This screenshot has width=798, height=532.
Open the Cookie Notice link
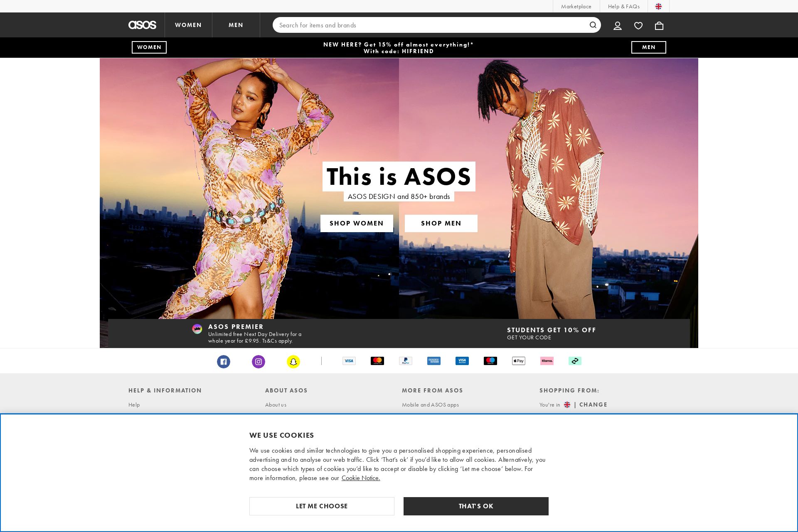(361, 478)
